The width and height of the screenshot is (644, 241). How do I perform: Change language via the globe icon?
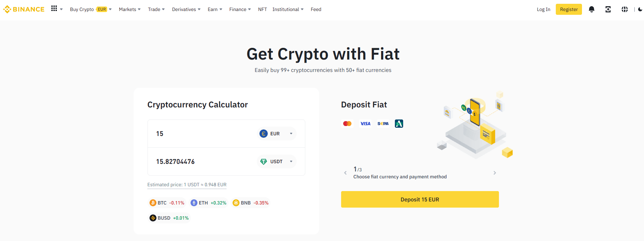click(x=625, y=9)
